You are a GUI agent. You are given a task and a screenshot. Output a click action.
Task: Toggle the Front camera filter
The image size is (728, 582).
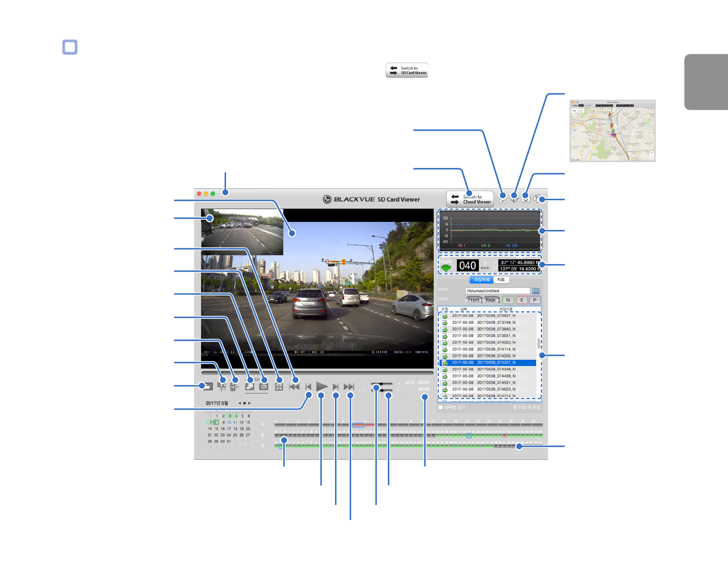[473, 300]
